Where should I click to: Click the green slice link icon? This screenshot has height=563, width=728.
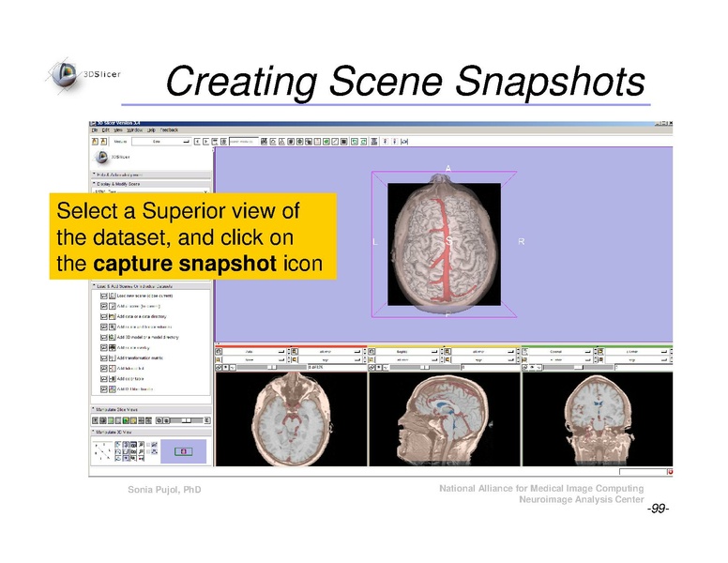click(525, 367)
